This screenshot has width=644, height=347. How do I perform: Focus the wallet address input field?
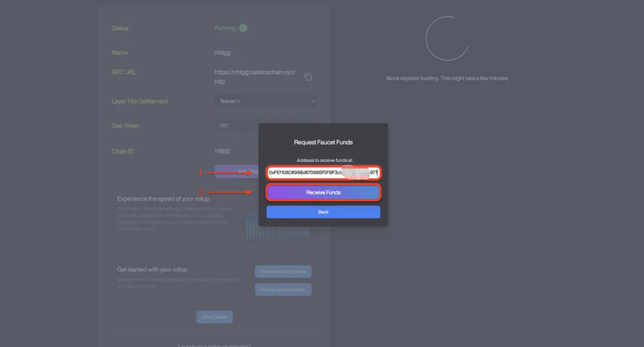pyautogui.click(x=323, y=173)
